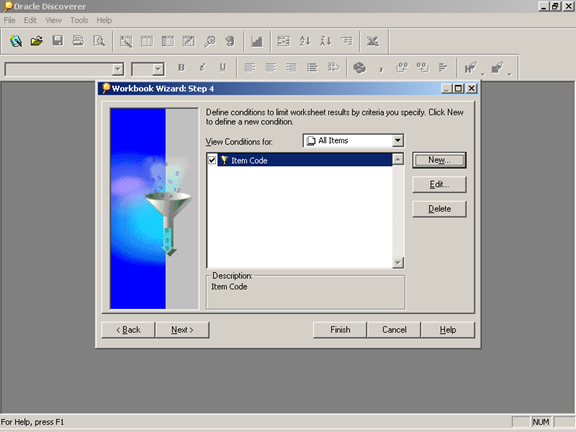Click the Sort descending Z-A icon
The width and height of the screenshot is (576, 432).
coord(326,41)
